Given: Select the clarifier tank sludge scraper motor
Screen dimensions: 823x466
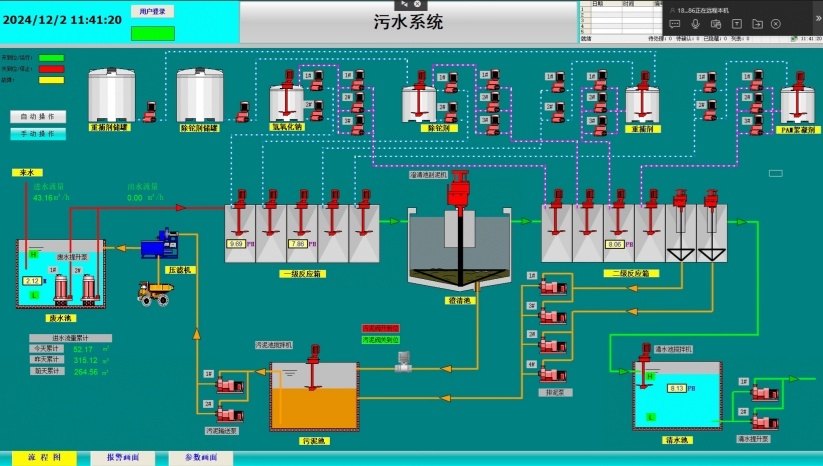Looking at the screenshot, I should click(460, 190).
